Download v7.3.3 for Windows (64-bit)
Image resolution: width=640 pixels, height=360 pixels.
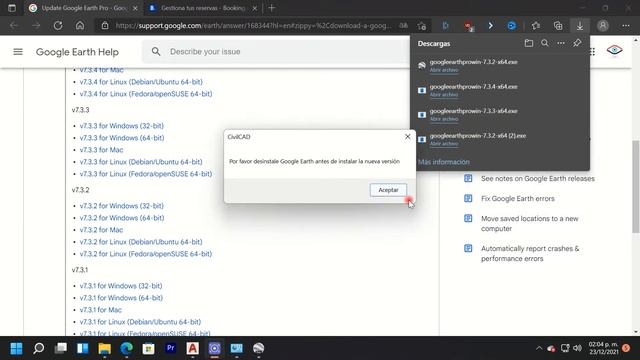122,138
